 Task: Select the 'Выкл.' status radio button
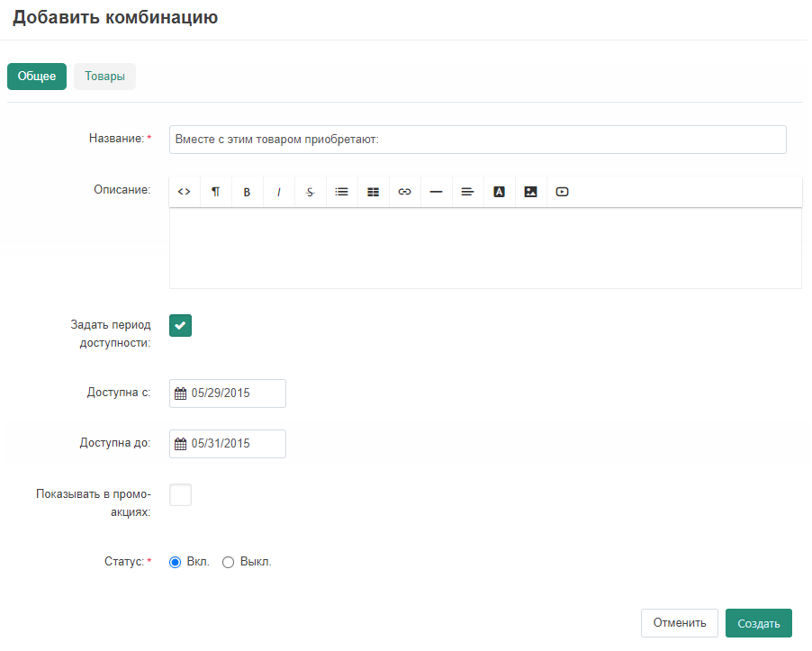point(229,562)
